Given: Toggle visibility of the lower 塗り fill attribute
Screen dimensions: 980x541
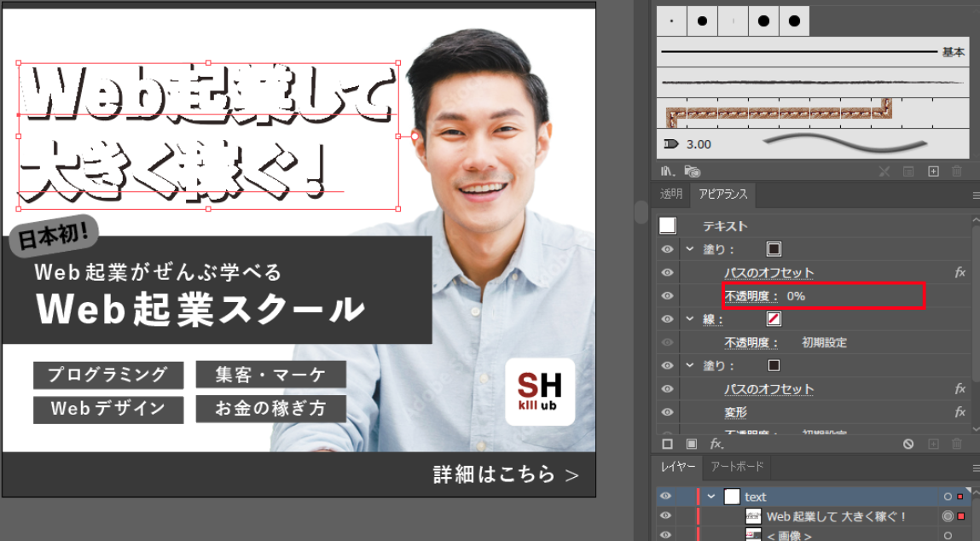Looking at the screenshot, I should click(668, 365).
